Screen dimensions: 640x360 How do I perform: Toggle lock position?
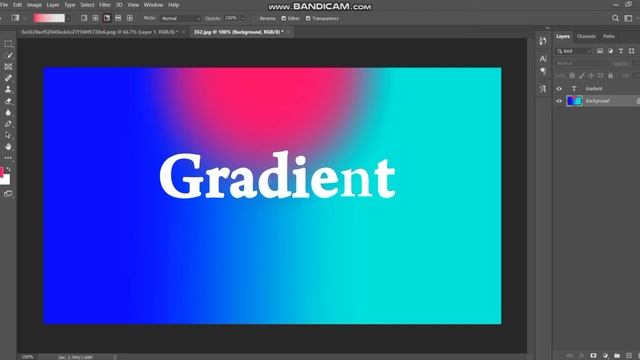click(591, 76)
